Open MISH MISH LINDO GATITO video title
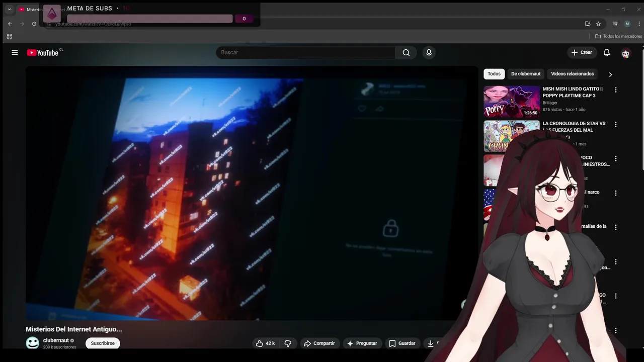Viewport: 644px width, 362px height. (573, 93)
